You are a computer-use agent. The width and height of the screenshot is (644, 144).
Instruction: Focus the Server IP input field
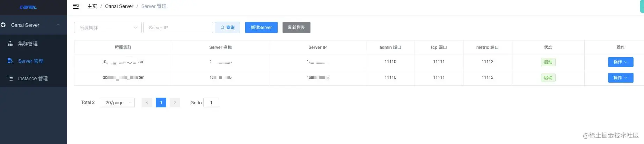pyautogui.click(x=178, y=28)
